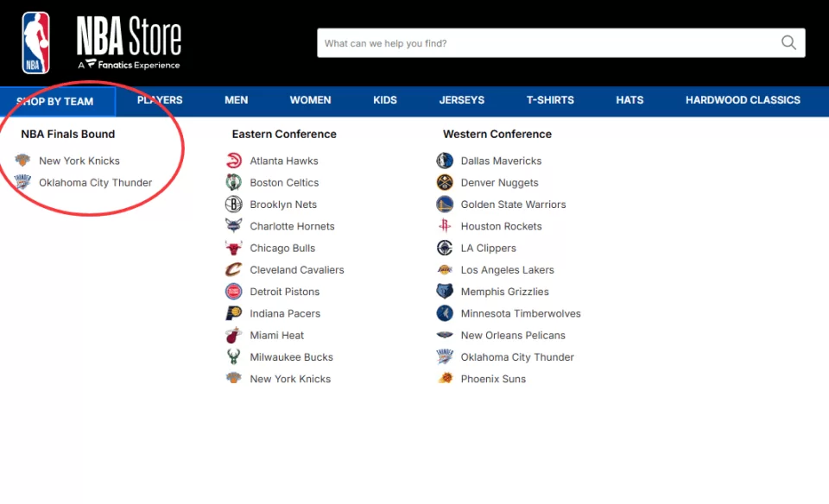Select the Chicago Bulls link
The height and width of the screenshot is (504, 829).
(282, 249)
